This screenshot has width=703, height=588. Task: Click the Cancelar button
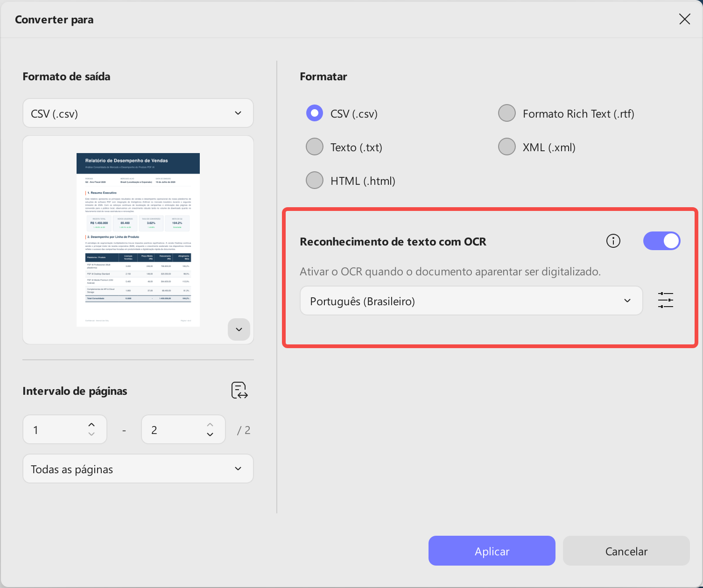[626, 551]
